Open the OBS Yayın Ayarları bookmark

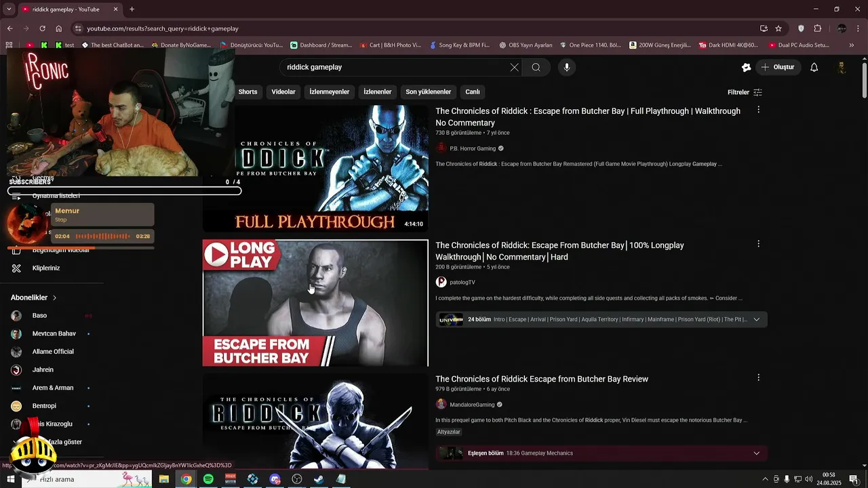click(526, 45)
